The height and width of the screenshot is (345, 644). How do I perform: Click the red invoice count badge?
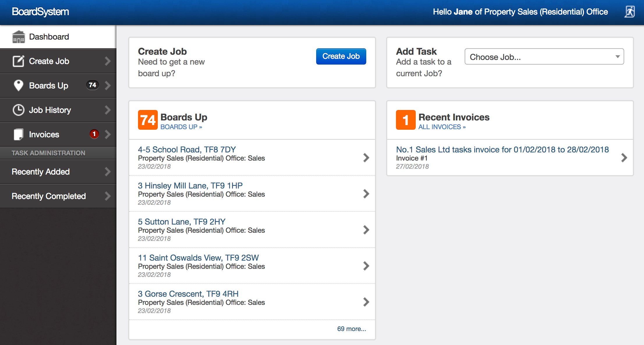pyautogui.click(x=94, y=134)
